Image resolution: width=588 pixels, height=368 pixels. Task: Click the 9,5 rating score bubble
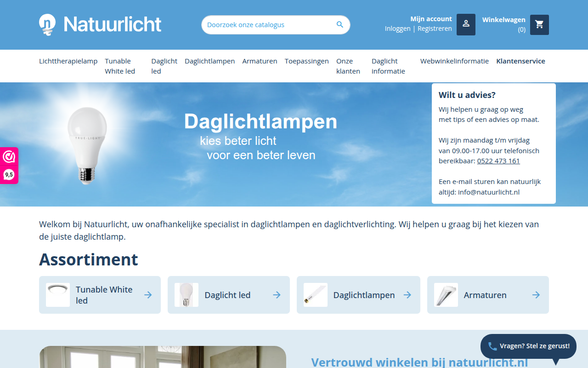pos(9,175)
